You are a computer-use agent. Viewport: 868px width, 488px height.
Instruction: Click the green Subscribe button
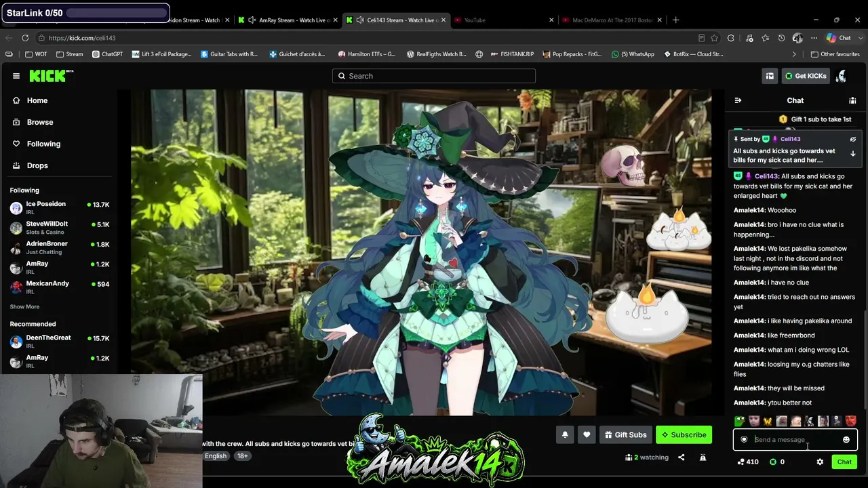point(684,434)
